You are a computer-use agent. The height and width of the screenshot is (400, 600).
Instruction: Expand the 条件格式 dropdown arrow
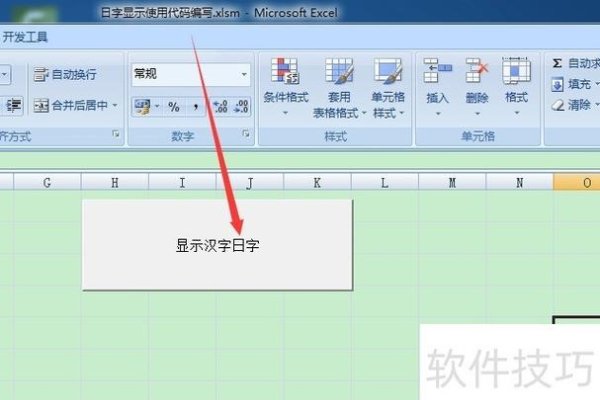click(285, 113)
